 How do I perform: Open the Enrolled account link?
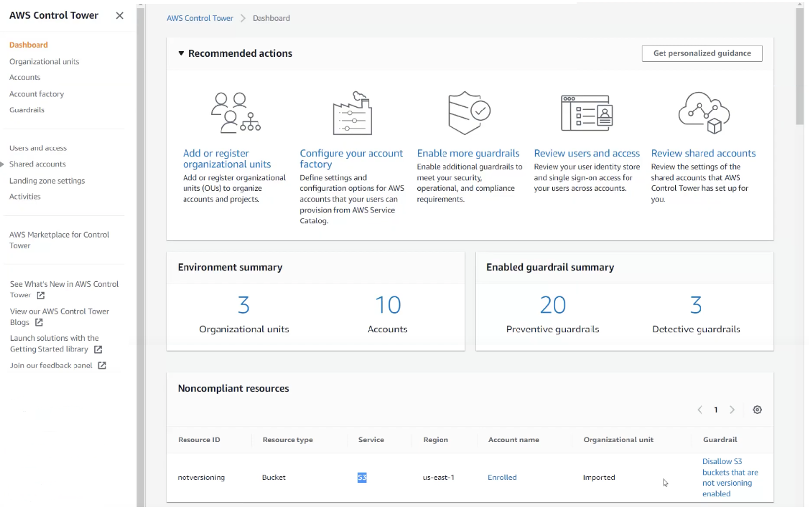[x=502, y=477]
